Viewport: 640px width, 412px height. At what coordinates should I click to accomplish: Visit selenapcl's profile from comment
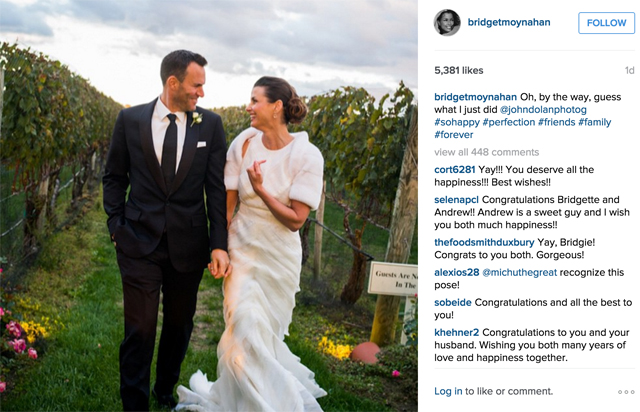[456, 200]
